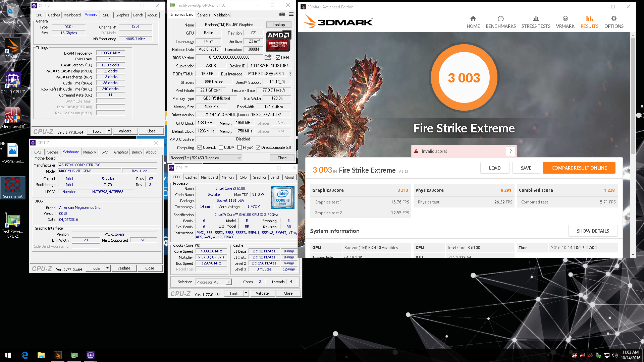
Task: Toggle the DirectCompute 5.0 checkbox
Action: 258,147
